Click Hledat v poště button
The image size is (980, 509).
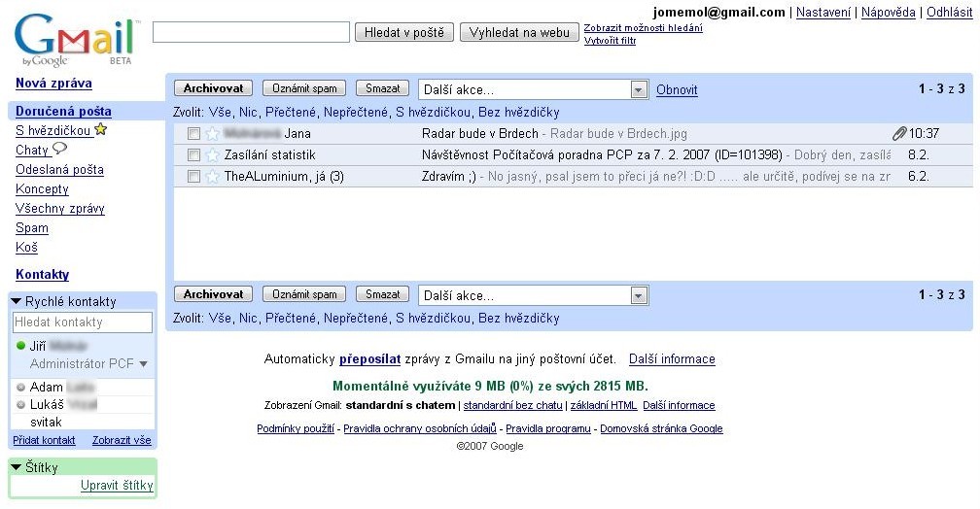click(x=404, y=32)
